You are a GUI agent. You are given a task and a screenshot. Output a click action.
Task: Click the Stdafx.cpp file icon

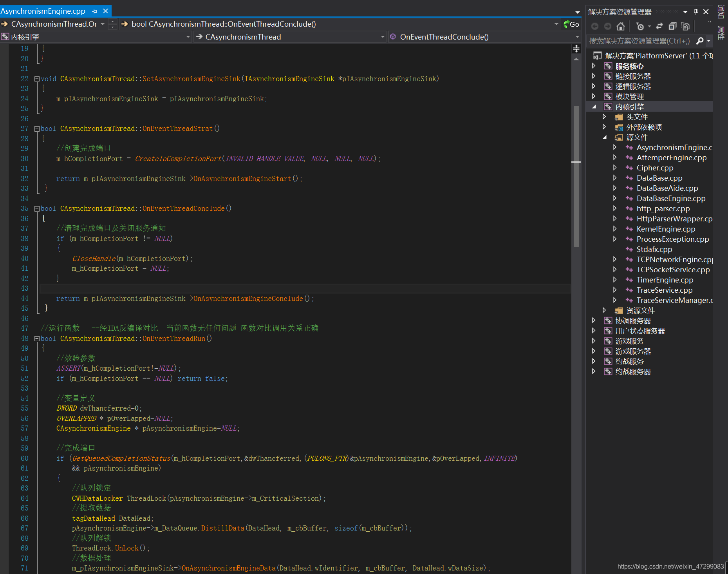[x=629, y=249]
